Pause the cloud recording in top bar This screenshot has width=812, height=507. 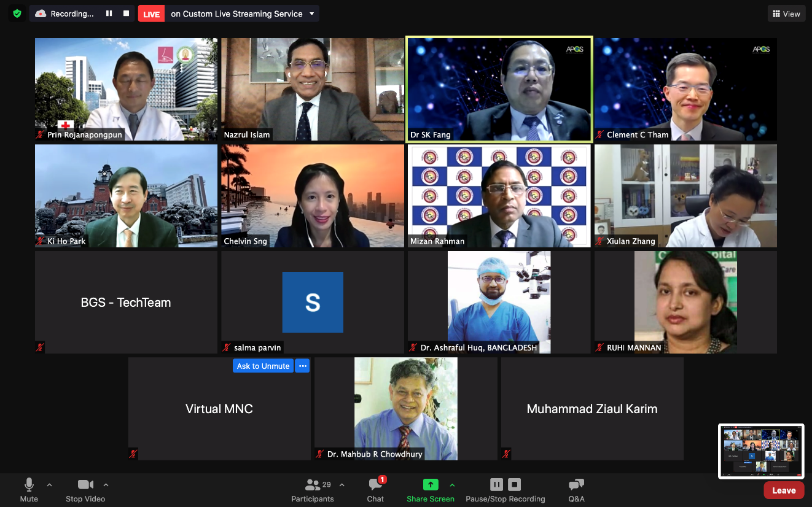point(109,14)
